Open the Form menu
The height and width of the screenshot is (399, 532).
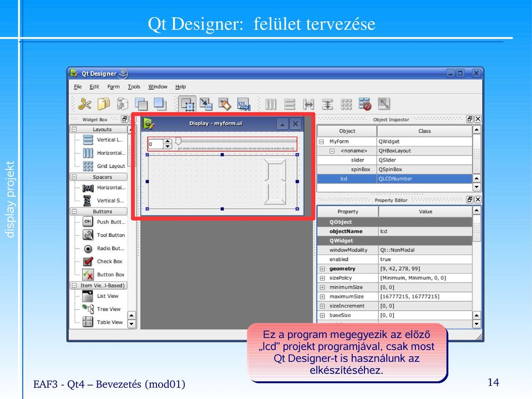113,87
